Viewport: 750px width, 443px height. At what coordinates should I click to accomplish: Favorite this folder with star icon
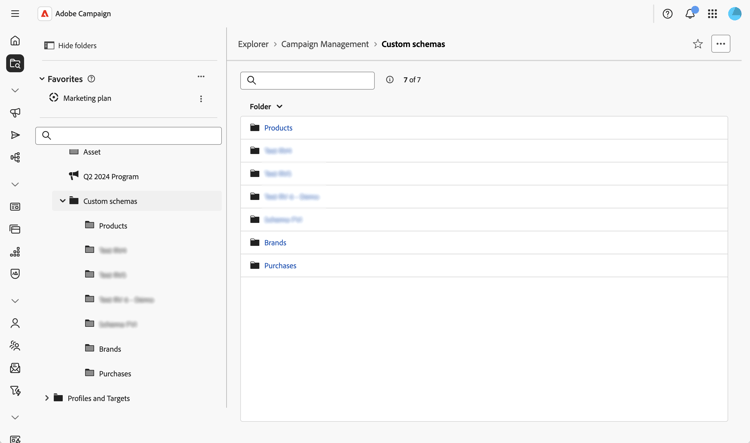click(x=698, y=44)
